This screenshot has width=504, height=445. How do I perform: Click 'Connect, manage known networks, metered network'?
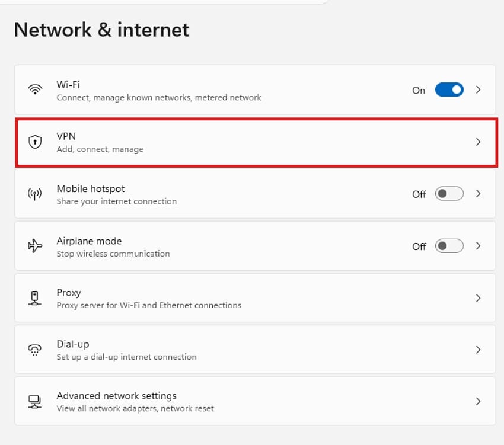(159, 97)
